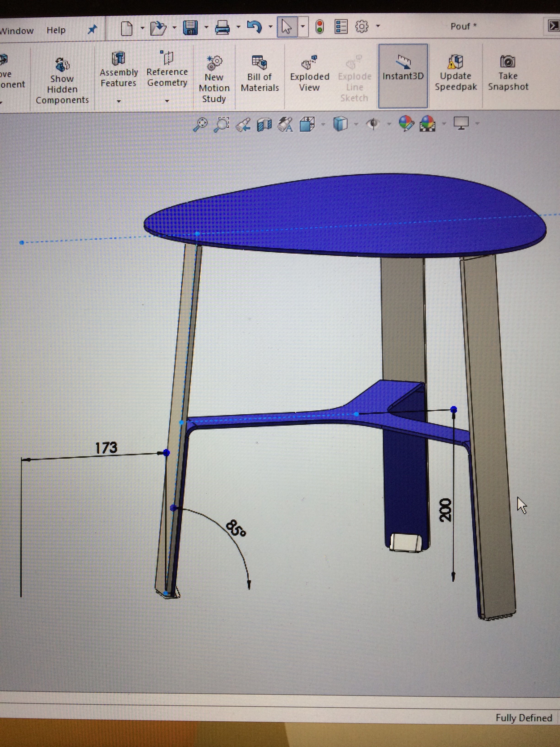Expand the Undo dropdown arrow
Viewport: 560px width, 747px height.
270,27
